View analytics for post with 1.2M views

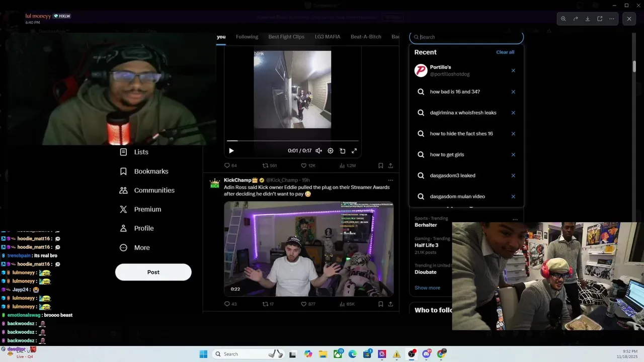[348, 165]
